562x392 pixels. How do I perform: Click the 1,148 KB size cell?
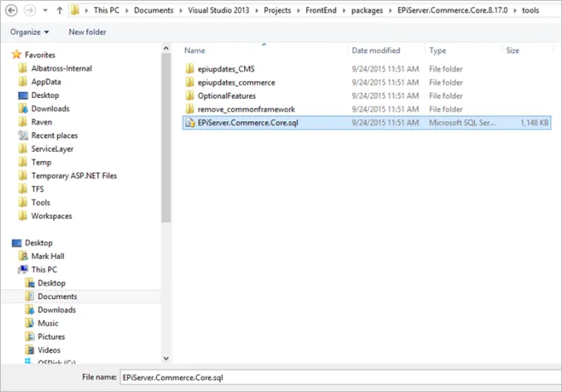click(x=534, y=123)
